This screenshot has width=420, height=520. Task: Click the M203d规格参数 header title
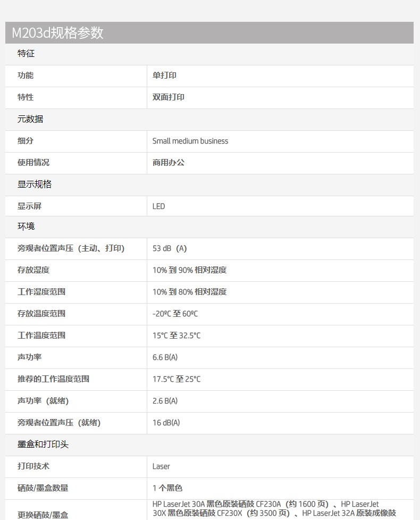click(57, 33)
